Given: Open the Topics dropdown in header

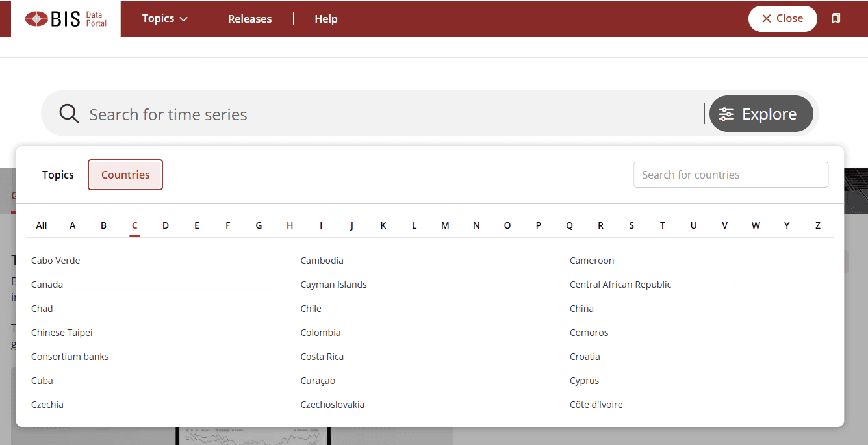Looking at the screenshot, I should [165, 18].
